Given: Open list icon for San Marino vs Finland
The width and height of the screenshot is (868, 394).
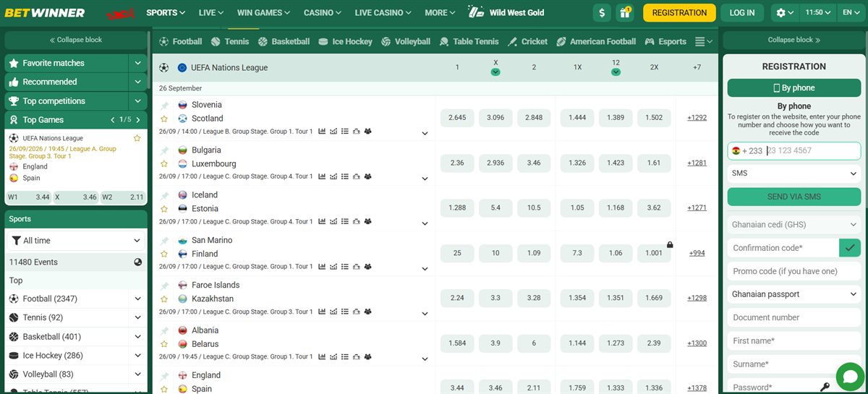Looking at the screenshot, I should (344, 267).
